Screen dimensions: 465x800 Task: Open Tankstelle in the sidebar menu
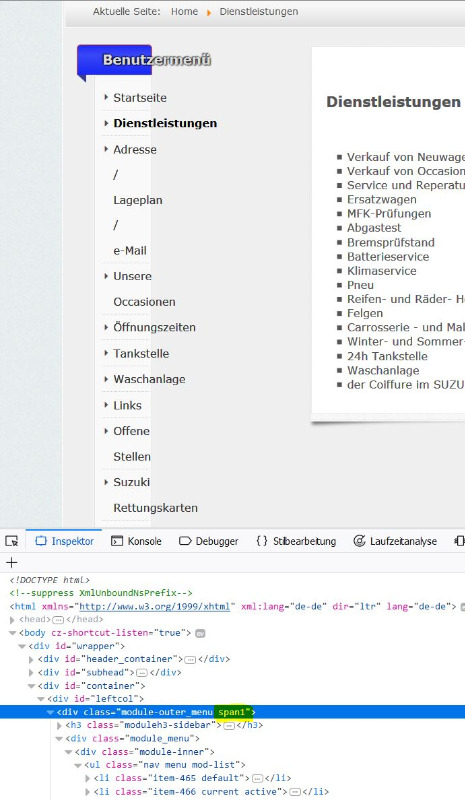click(141, 353)
